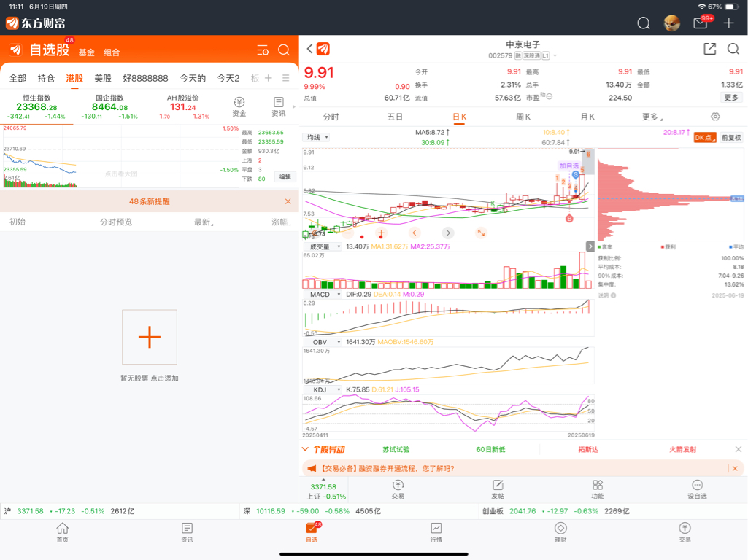Open 基金 tab in orange header
The height and width of the screenshot is (560, 748).
tap(86, 52)
